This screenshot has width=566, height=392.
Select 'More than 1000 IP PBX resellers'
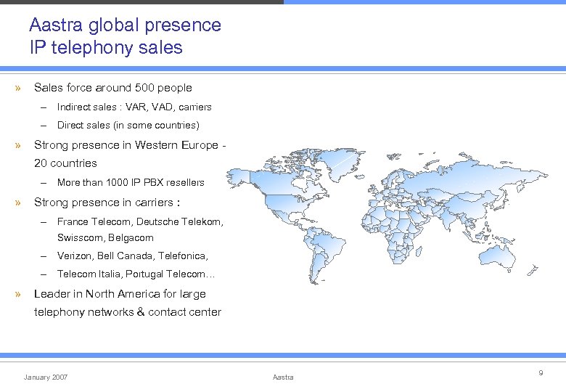131,182
